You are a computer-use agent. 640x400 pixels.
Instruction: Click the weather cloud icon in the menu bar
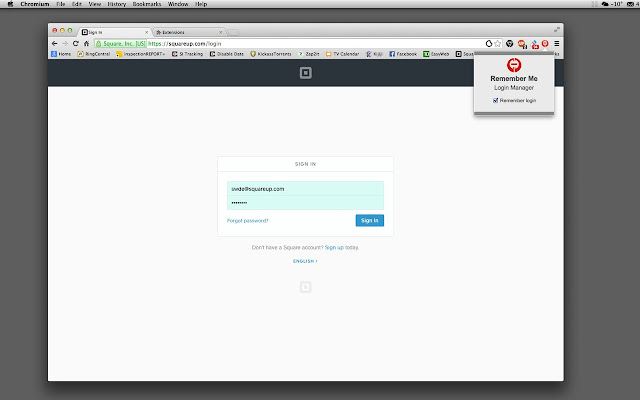[605, 4]
